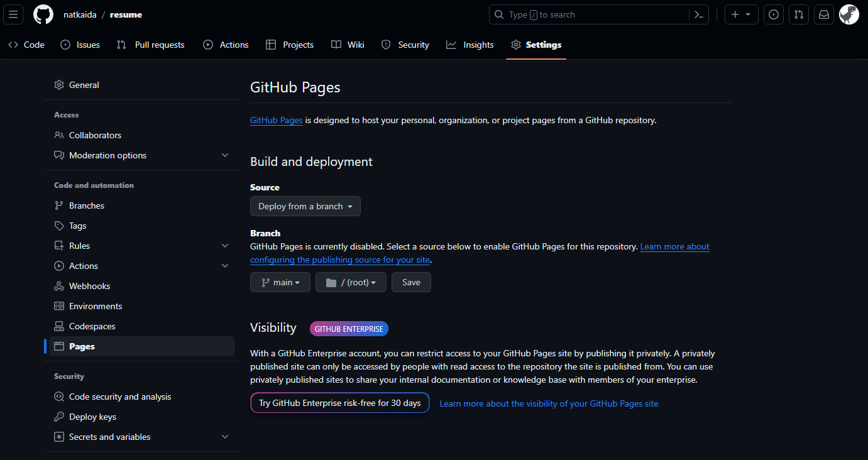Click the gear icon next to General
Screen dimensions: 868x460
click(59, 85)
